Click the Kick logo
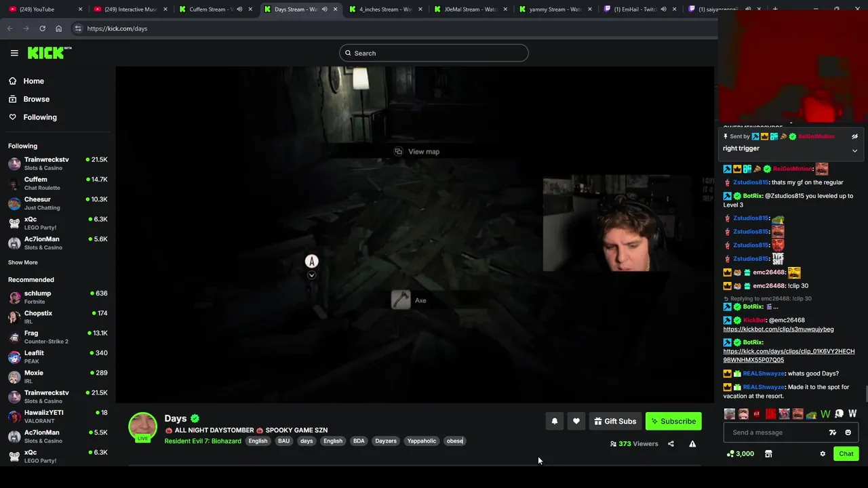This screenshot has height=488, width=868. pos(49,53)
